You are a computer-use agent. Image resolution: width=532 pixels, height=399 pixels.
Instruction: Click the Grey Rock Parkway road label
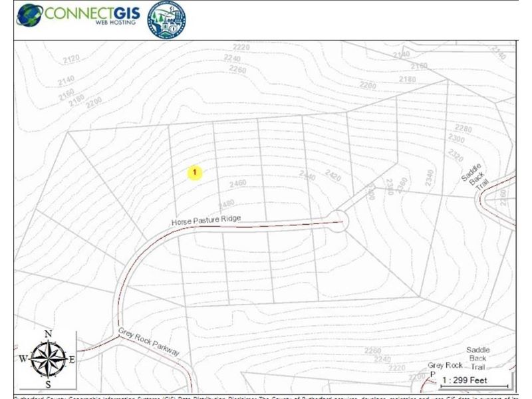[148, 342]
